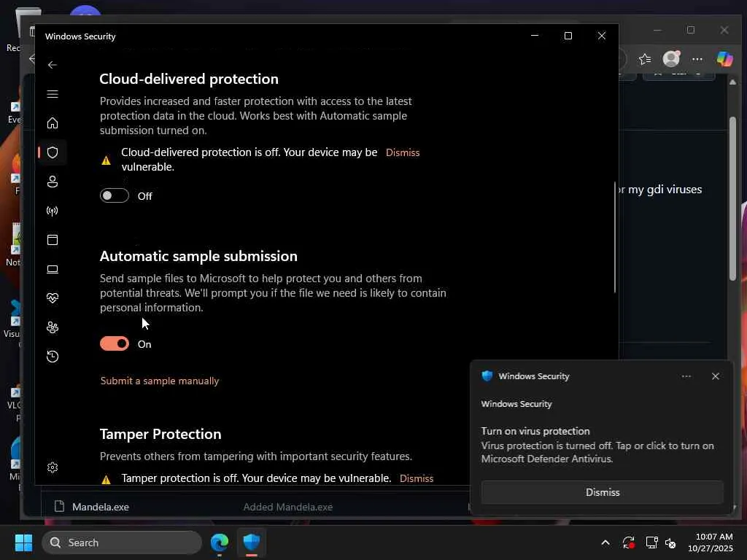
Task: Show hidden system tray icons
Action: (x=605, y=542)
